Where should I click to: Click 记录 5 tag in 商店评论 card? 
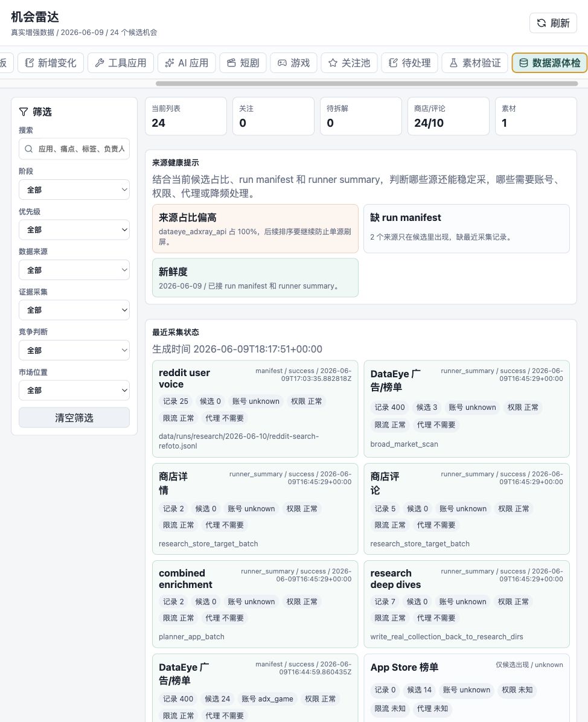[x=385, y=509]
